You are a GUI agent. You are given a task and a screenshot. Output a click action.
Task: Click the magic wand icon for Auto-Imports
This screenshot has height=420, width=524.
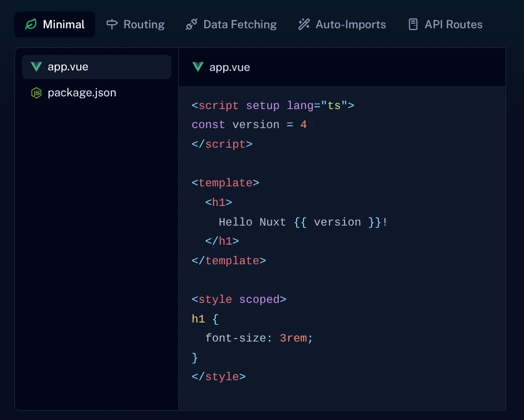click(304, 24)
